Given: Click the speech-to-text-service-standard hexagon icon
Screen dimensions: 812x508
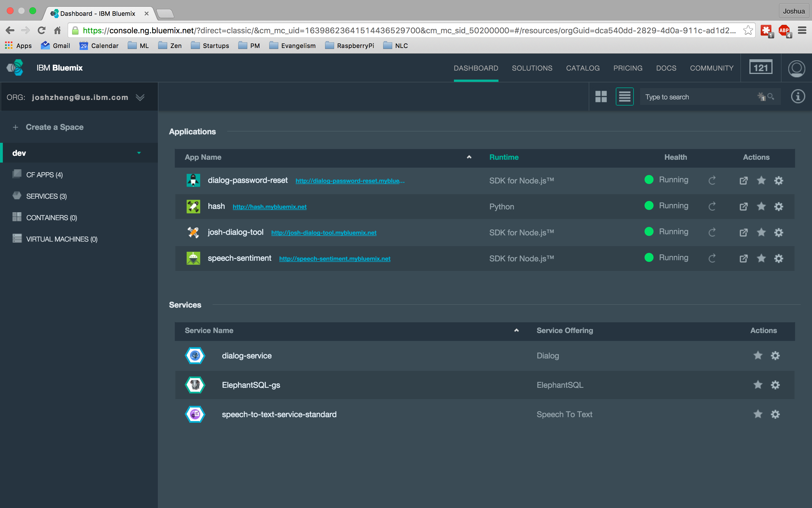Looking at the screenshot, I should coord(195,414).
